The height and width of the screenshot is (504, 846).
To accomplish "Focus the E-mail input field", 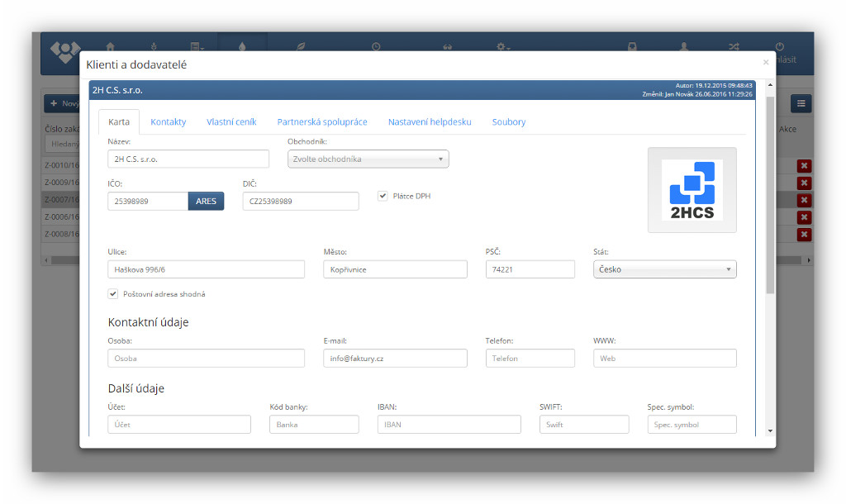I will (395, 358).
